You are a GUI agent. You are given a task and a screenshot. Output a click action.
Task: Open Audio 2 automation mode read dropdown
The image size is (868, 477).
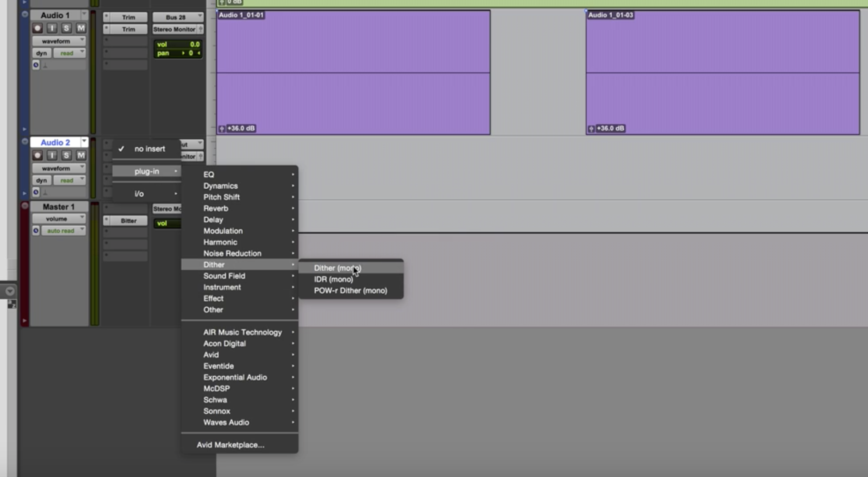point(70,180)
